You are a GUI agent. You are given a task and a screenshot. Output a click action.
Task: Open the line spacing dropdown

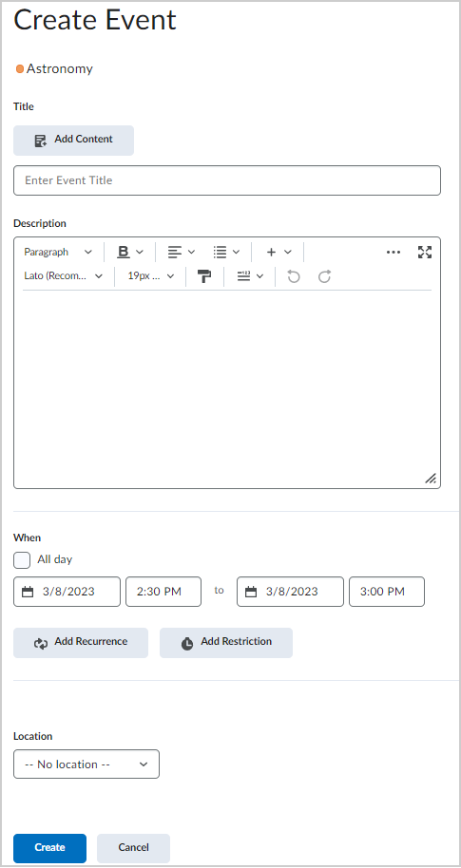[250, 276]
